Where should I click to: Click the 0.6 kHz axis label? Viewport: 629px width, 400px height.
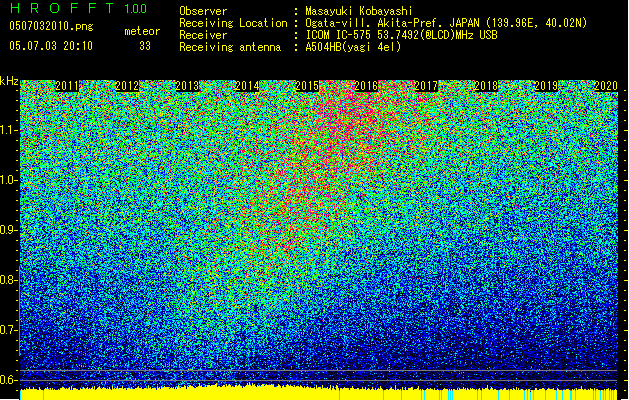tap(8, 380)
